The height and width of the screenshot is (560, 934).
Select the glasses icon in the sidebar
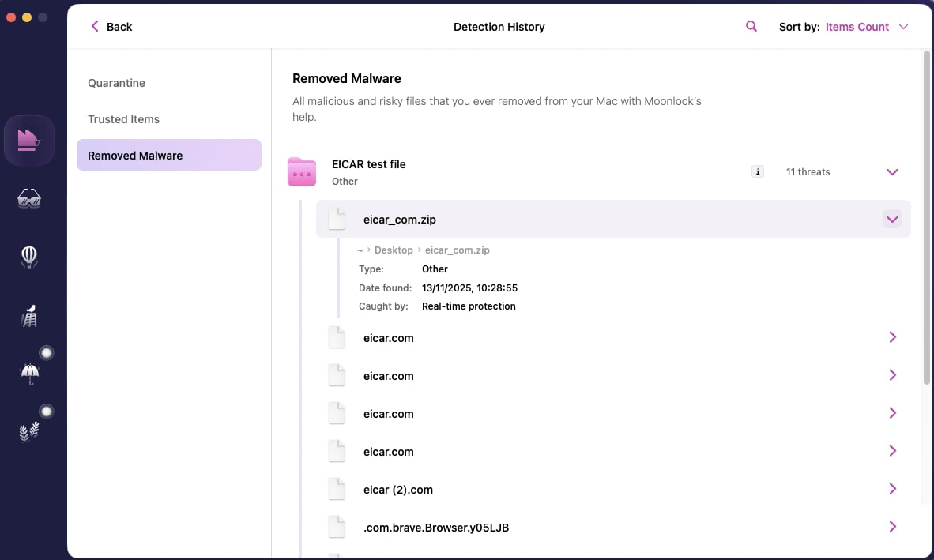tap(28, 198)
